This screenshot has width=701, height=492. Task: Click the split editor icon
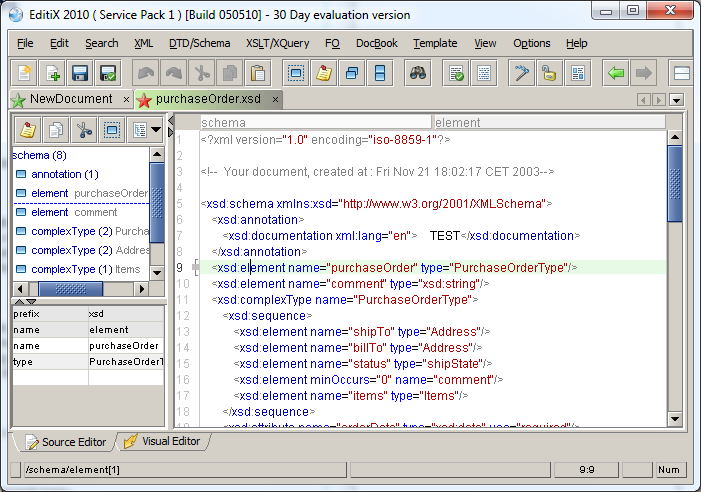(380, 73)
